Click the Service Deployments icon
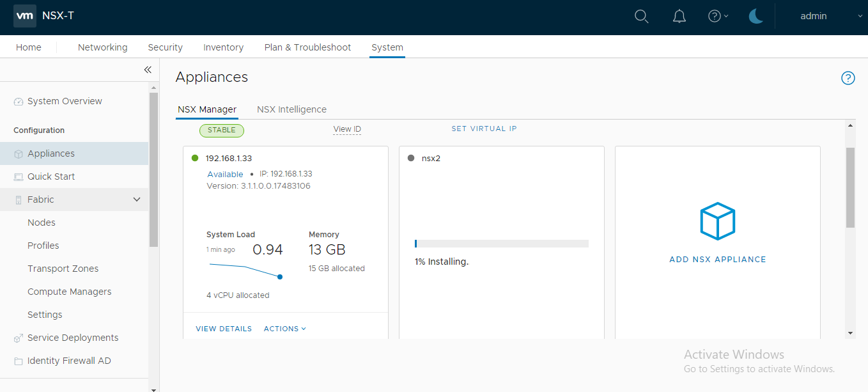This screenshot has width=868, height=392. [x=19, y=338]
